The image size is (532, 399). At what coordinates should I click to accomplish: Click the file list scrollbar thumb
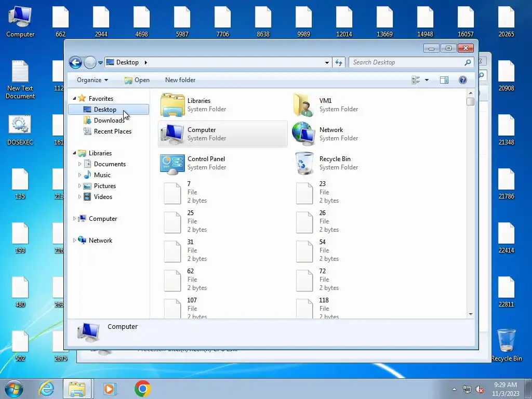[471, 101]
